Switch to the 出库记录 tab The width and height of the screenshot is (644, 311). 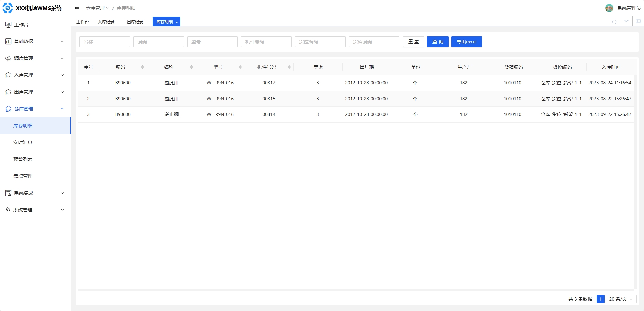click(135, 22)
